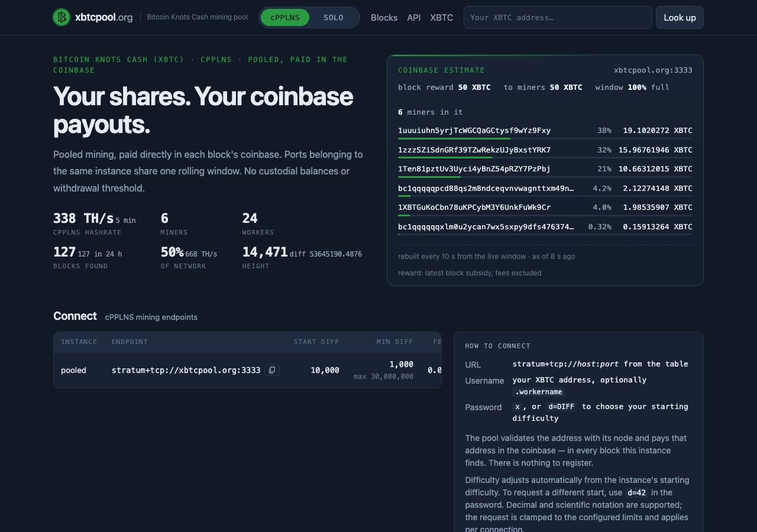
Task: Click the 19.1020272 XBTC payout amount
Action: tap(658, 131)
